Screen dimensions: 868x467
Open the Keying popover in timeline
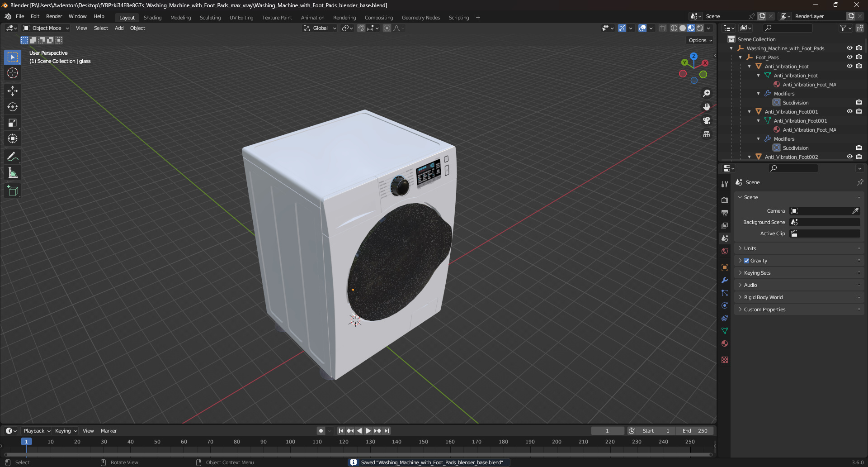tap(66, 431)
